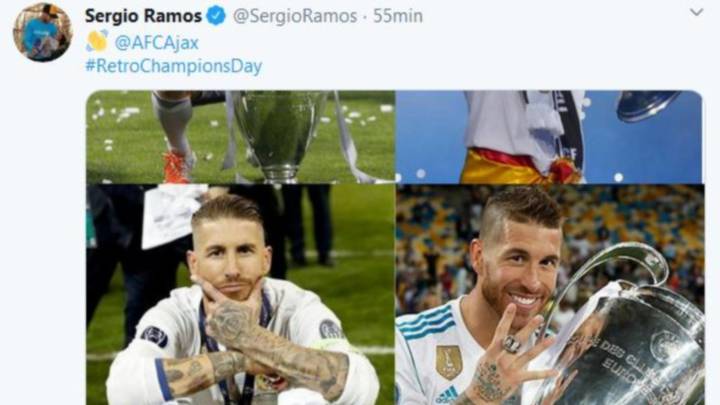This screenshot has width=720, height=405.
Task: Click the 55min timestamp
Action: pos(398,16)
